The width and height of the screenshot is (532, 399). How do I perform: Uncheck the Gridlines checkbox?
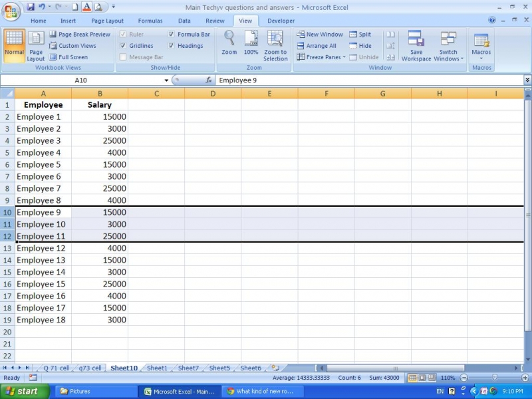point(123,46)
